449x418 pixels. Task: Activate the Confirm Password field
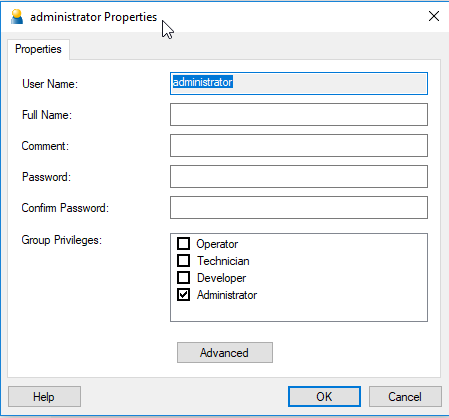tap(299, 208)
